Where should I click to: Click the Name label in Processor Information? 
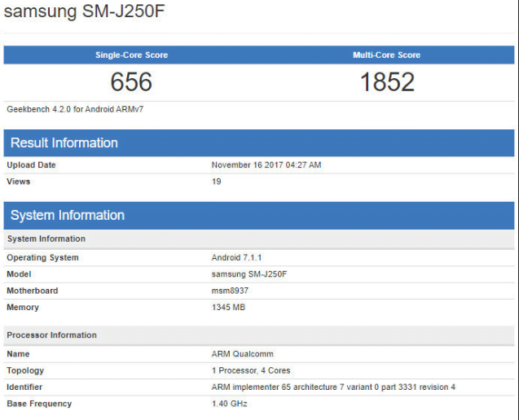coord(18,354)
